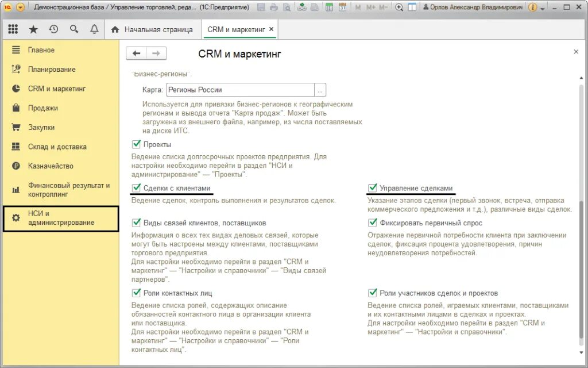The width and height of the screenshot is (588, 368).
Task: Open Закупки section in sidebar
Action: pyautogui.click(x=61, y=127)
